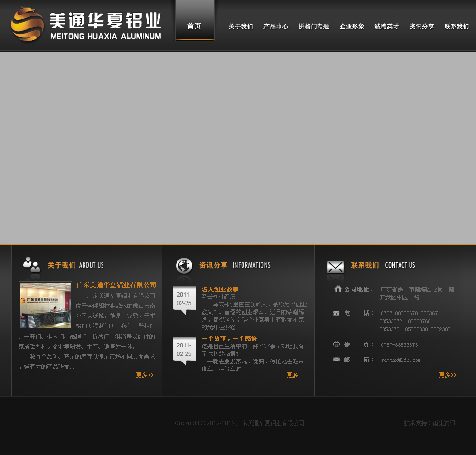Visit 诚聘英才 recruitment page
Viewport: 476px width, 455px height.
click(x=387, y=27)
